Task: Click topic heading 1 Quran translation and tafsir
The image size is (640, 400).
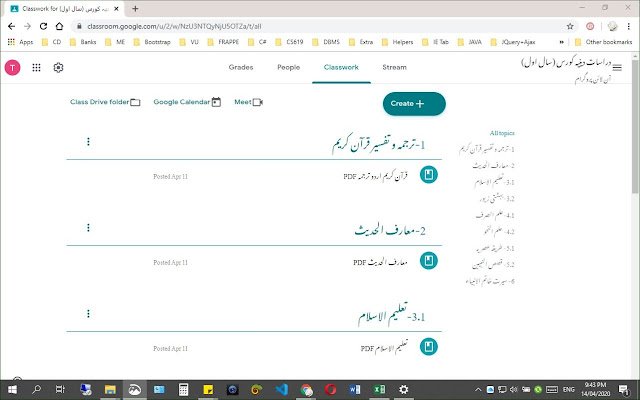Action: pos(378,143)
